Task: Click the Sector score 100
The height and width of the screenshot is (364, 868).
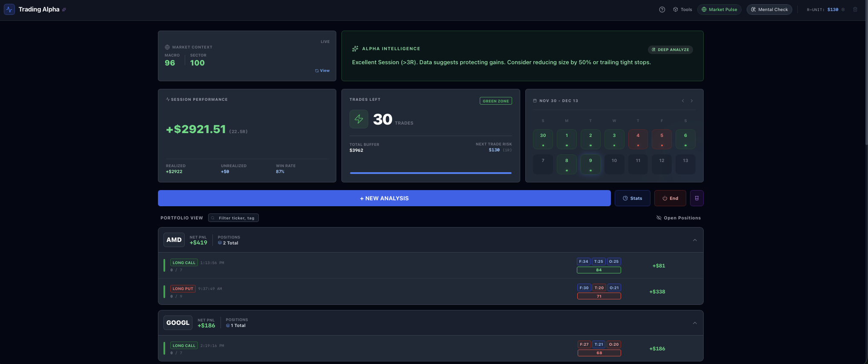Action: (197, 63)
